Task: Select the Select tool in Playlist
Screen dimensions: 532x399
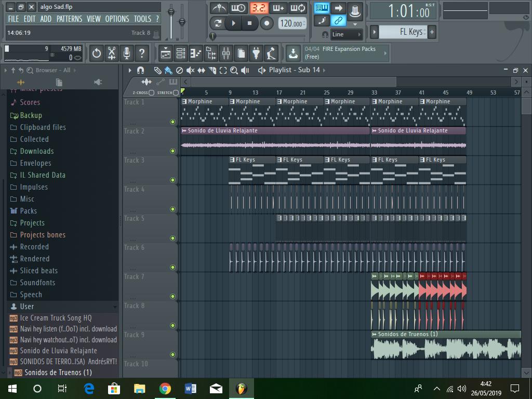Action: pos(223,70)
